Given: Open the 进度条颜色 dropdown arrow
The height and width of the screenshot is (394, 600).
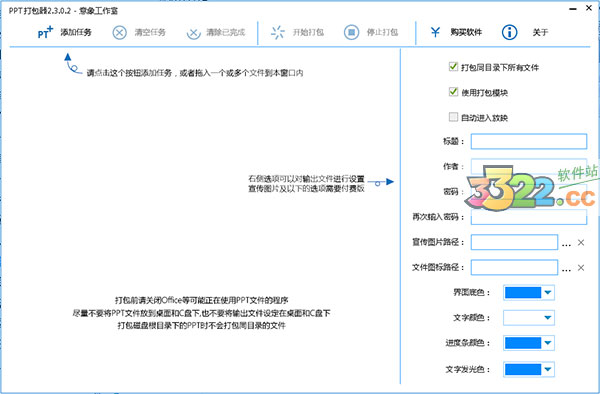Looking at the screenshot, I should tap(548, 343).
